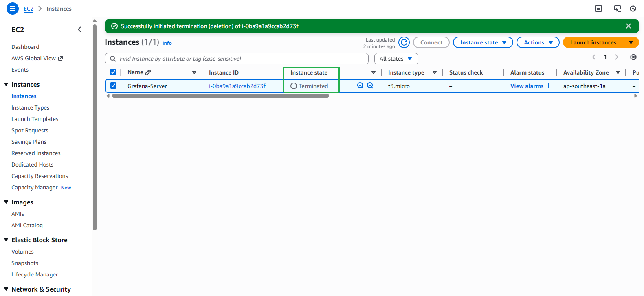Open Launch Templates in the sidebar
The height and width of the screenshot is (296, 644).
[x=35, y=119]
